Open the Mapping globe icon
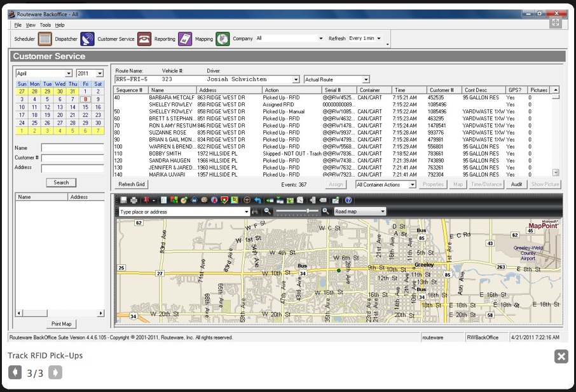Viewport: 576px width, 392px height. click(x=223, y=39)
